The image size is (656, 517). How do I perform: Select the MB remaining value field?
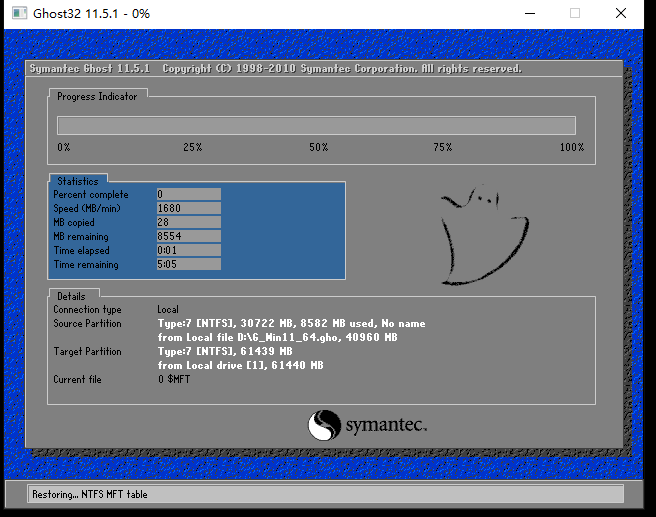coord(188,236)
